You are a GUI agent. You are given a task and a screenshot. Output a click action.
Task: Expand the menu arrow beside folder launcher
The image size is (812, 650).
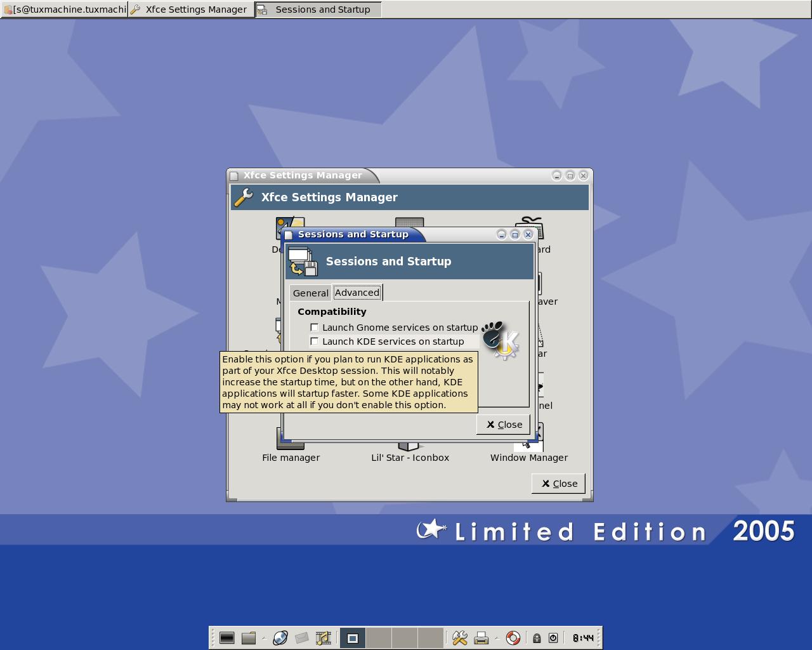click(x=263, y=638)
